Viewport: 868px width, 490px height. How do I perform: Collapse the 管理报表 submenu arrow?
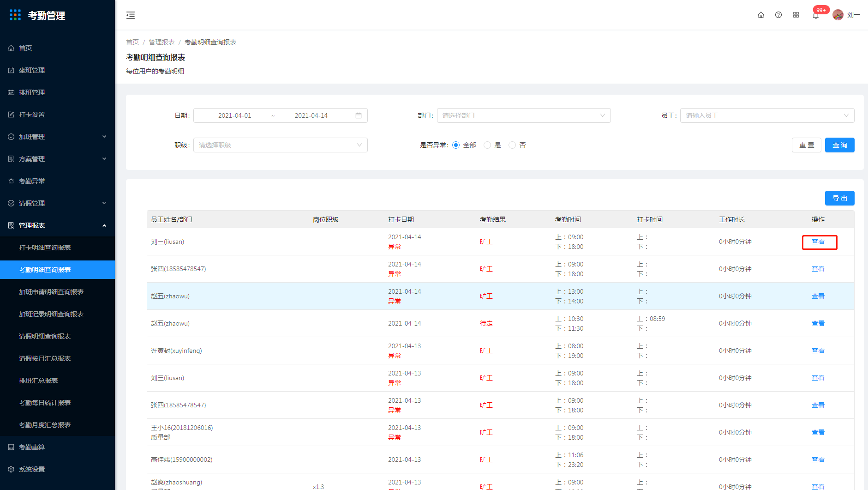(104, 225)
